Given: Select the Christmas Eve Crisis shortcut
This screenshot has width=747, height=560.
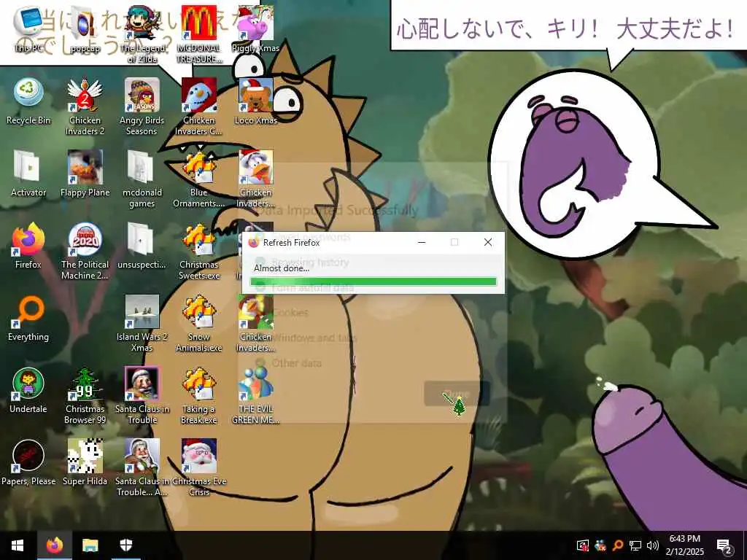Looking at the screenshot, I should click(x=198, y=467).
